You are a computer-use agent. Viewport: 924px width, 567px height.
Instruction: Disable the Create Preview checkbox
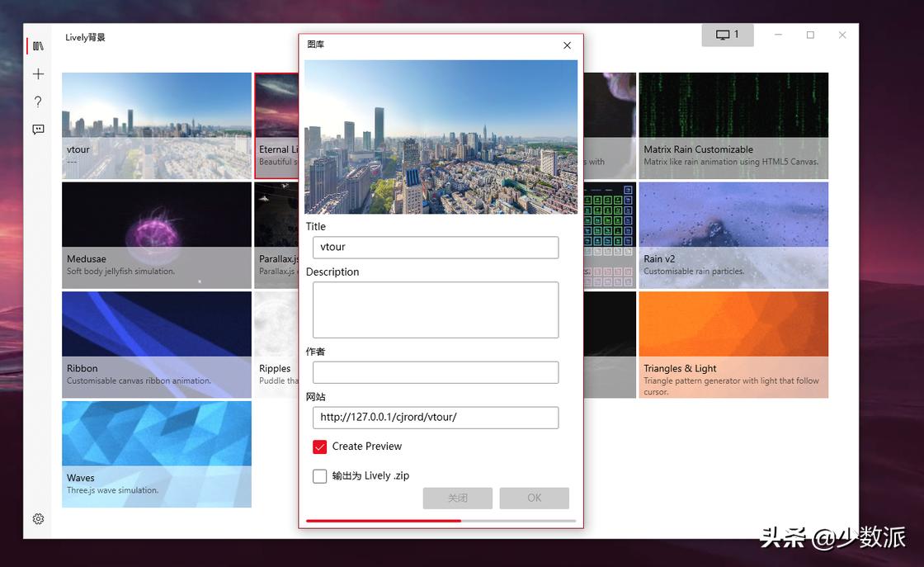tap(319, 446)
